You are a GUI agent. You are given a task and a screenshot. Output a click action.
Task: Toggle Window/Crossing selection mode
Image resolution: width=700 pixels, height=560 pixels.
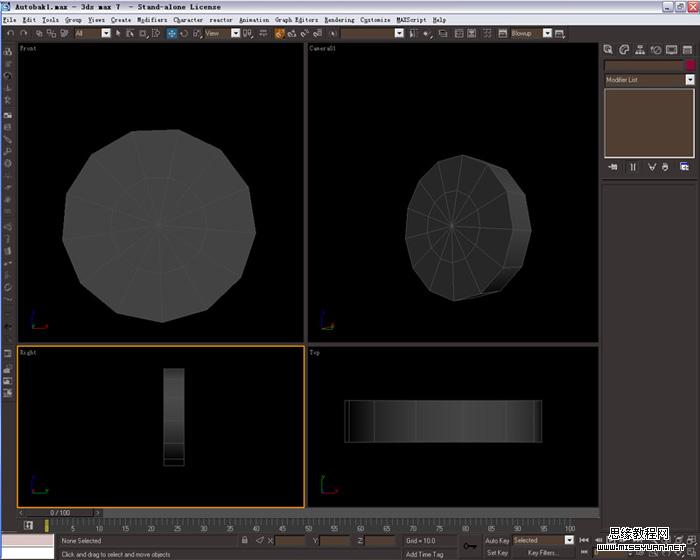pos(156,33)
